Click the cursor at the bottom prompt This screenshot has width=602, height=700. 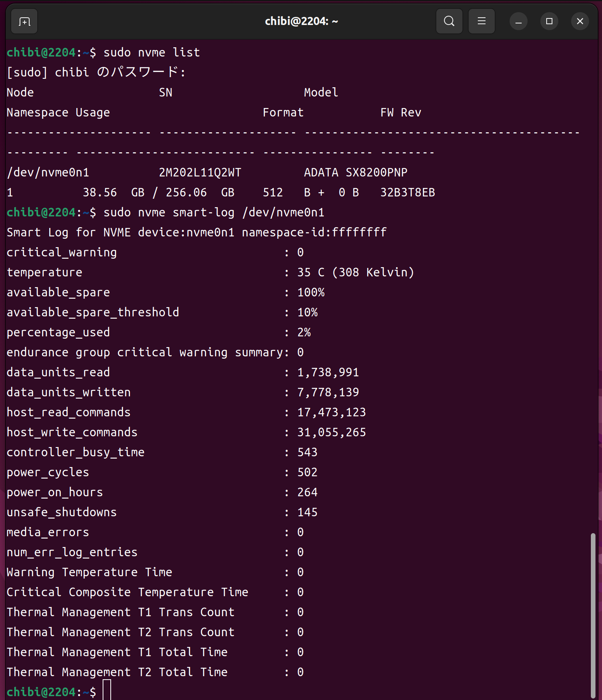pyautogui.click(x=107, y=691)
